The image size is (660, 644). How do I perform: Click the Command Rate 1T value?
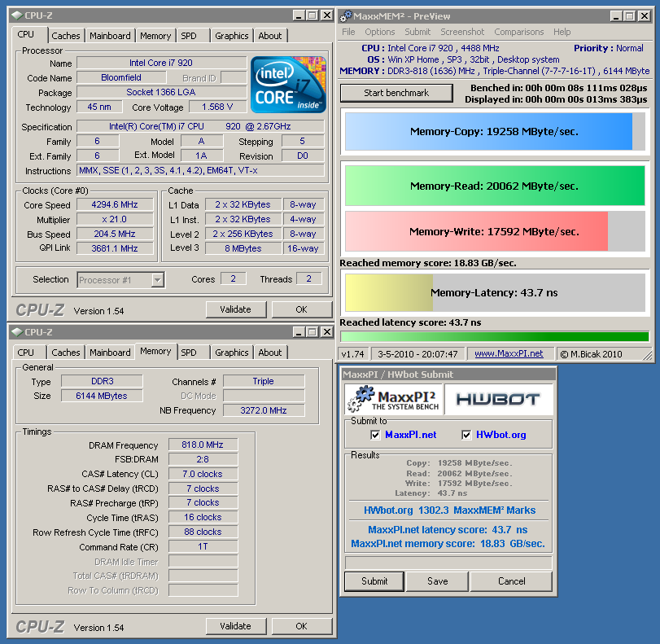(203, 546)
